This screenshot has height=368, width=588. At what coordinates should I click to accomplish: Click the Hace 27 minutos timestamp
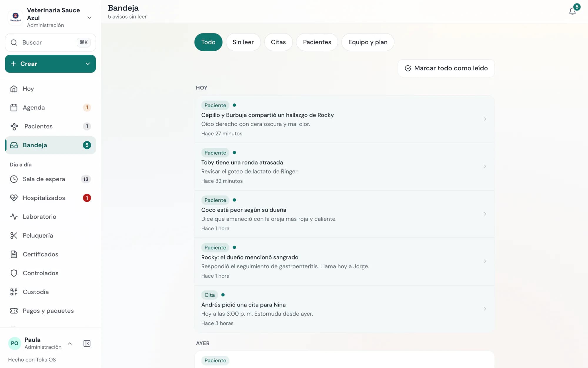[x=222, y=134]
